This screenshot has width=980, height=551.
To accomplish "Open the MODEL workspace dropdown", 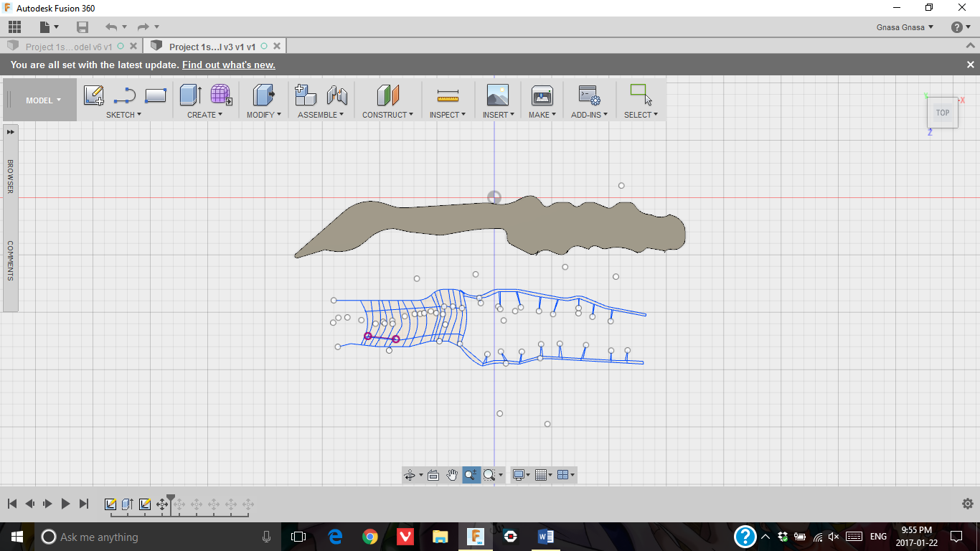I will click(39, 100).
